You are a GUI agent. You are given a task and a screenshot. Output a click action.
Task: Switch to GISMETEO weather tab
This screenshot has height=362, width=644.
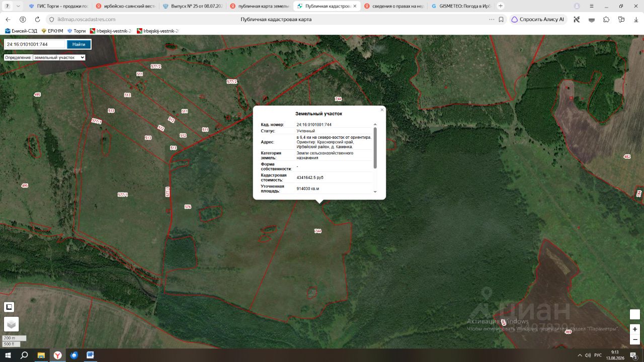tap(461, 6)
